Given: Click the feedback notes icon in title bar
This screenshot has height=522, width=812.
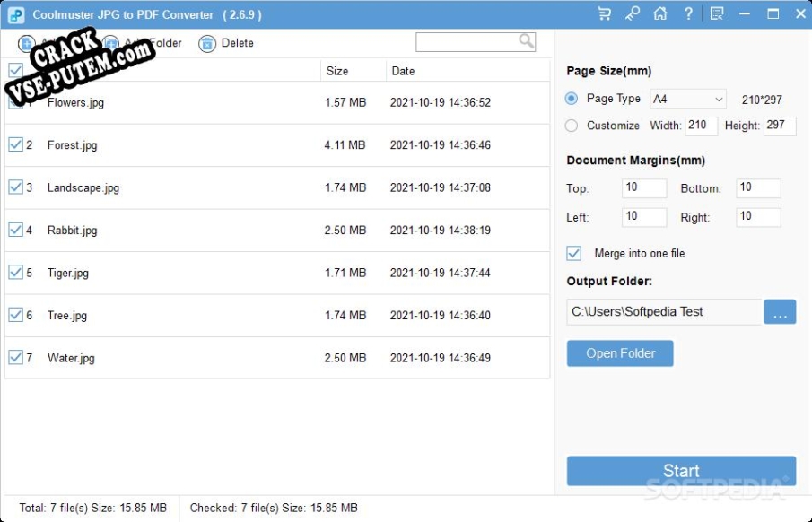Looking at the screenshot, I should pyautogui.click(x=717, y=14).
